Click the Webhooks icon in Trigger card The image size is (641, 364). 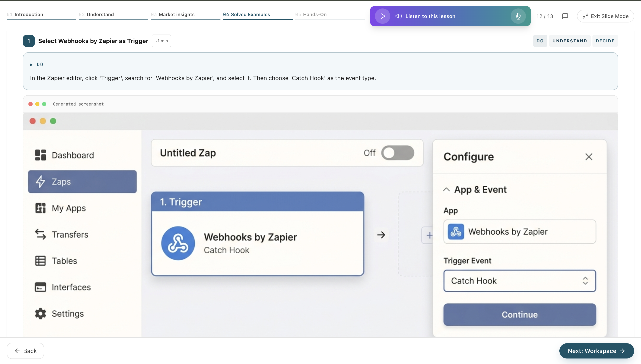tap(178, 243)
